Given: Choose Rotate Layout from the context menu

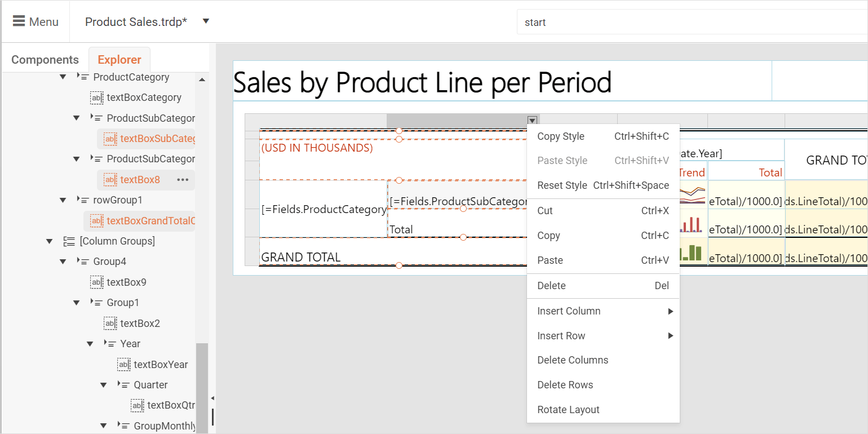Looking at the screenshot, I should coord(603,410).
